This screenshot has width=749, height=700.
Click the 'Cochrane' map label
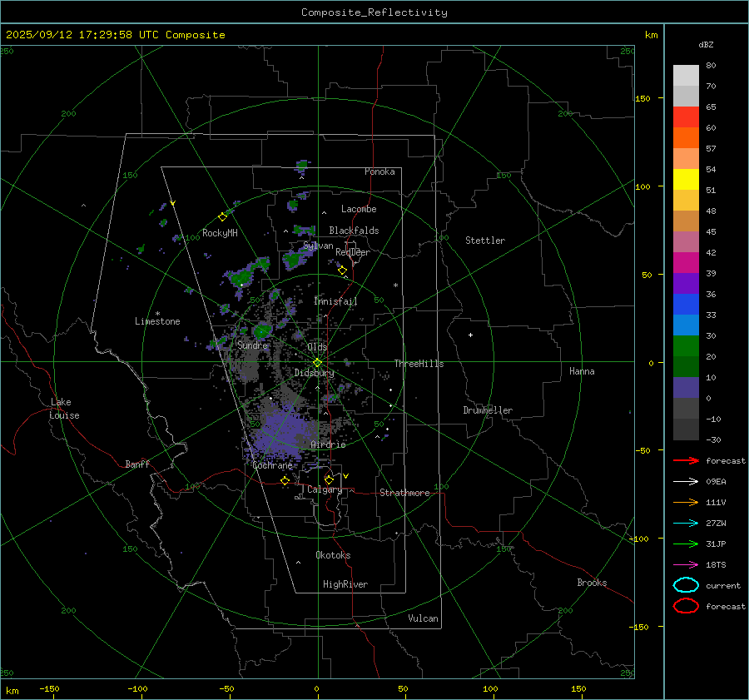272,465
